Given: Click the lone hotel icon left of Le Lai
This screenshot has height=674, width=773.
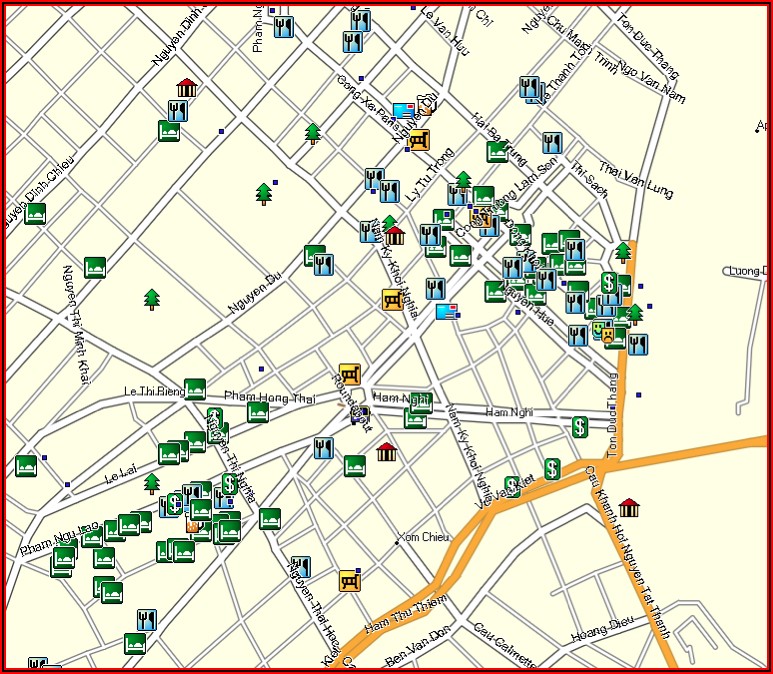Looking at the screenshot, I should point(26,465).
